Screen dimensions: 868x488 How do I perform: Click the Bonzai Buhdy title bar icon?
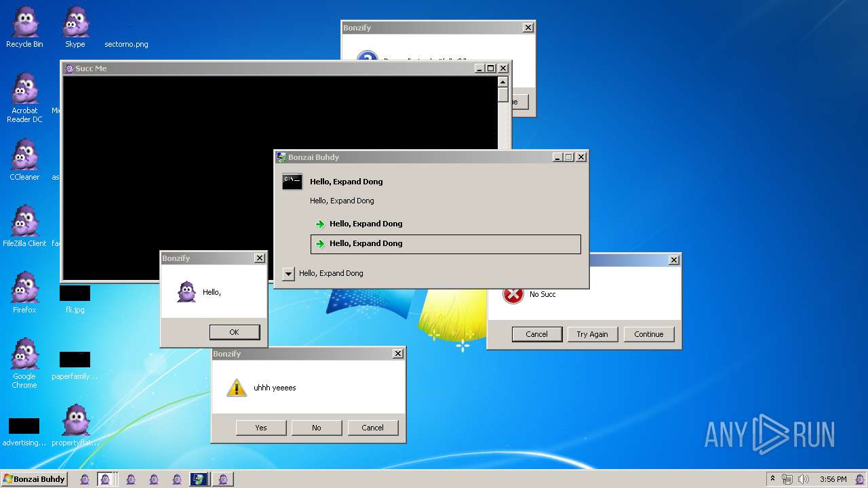click(x=281, y=157)
